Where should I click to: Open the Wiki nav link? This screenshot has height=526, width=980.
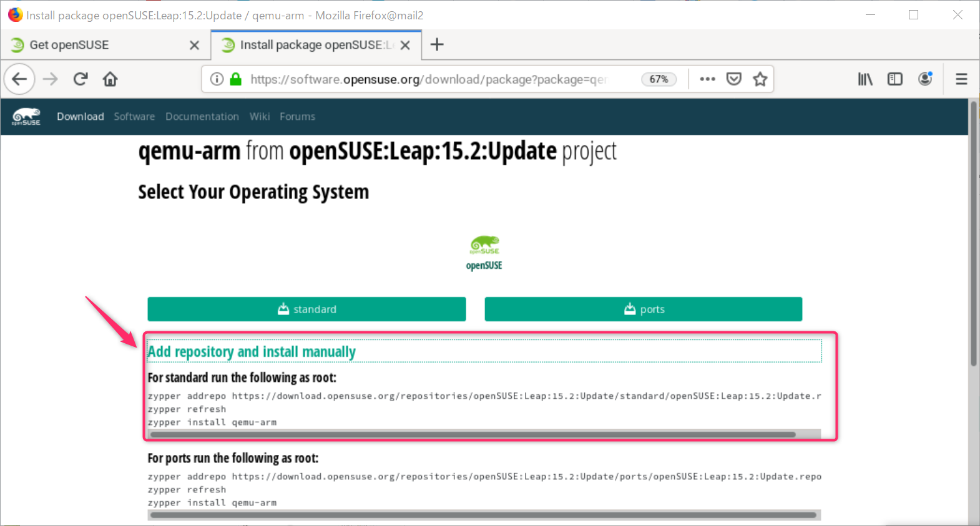tap(260, 117)
